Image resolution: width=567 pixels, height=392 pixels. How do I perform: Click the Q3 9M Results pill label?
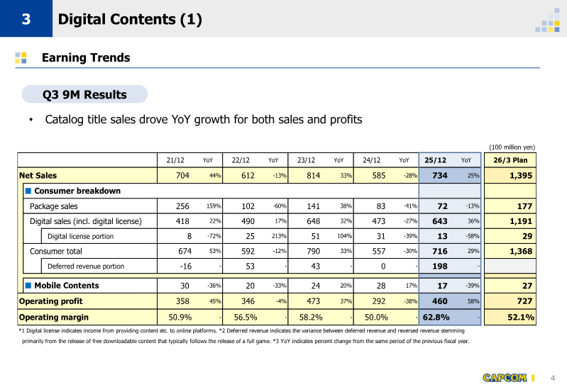[x=84, y=95]
